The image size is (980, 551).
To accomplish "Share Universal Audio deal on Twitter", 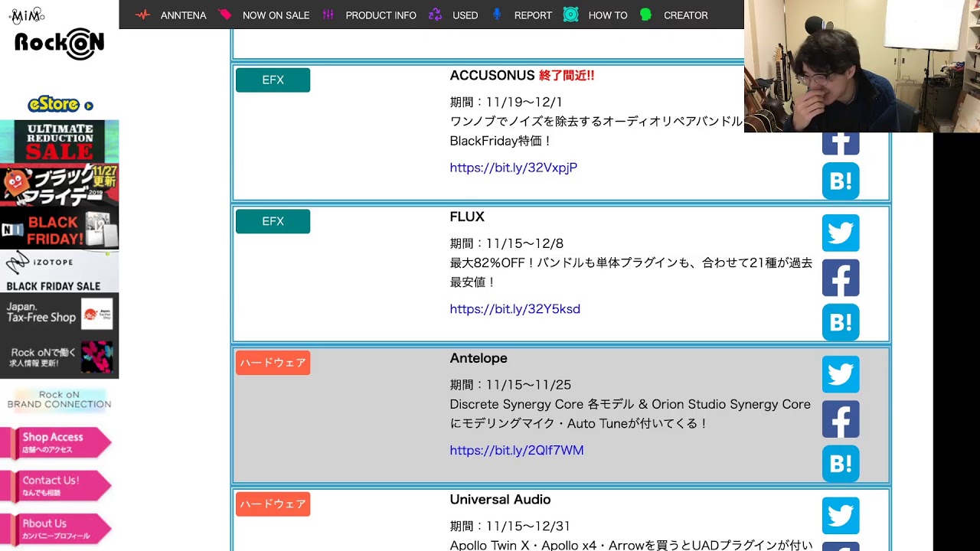I will (841, 516).
